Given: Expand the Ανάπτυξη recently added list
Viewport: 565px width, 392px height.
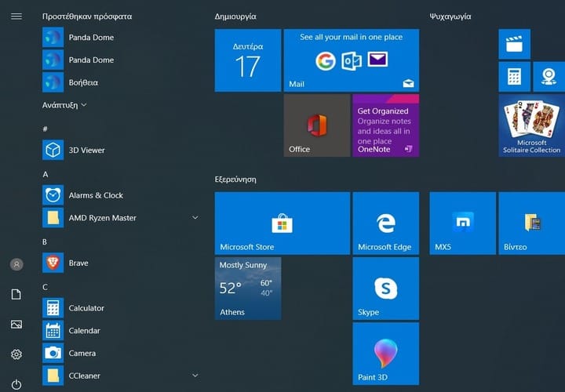Looking at the screenshot, I should point(64,105).
